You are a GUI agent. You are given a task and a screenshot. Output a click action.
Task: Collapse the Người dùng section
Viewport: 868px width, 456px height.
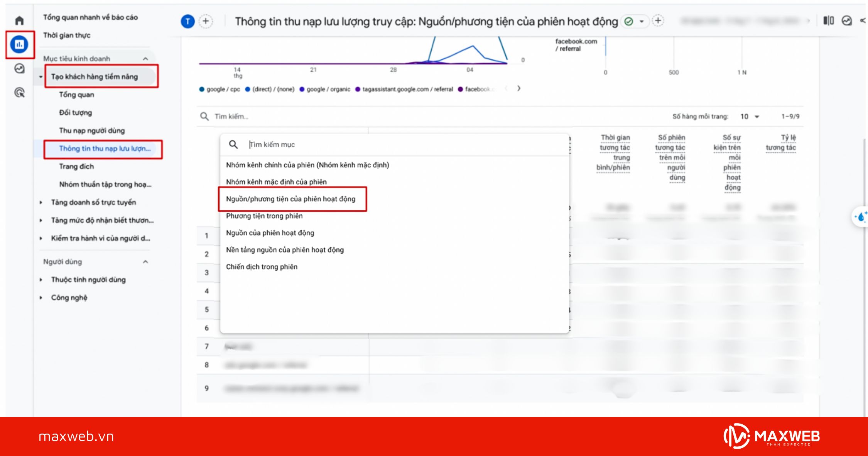(x=145, y=262)
